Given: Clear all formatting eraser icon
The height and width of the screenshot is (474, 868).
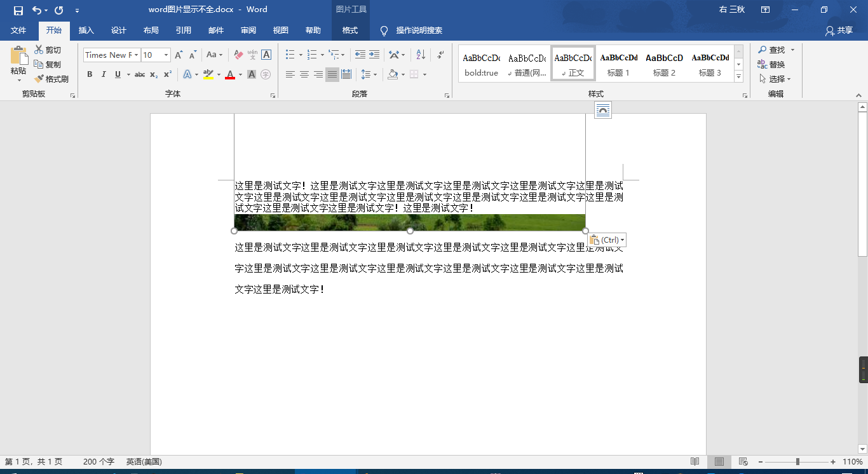Looking at the screenshot, I should (239, 55).
